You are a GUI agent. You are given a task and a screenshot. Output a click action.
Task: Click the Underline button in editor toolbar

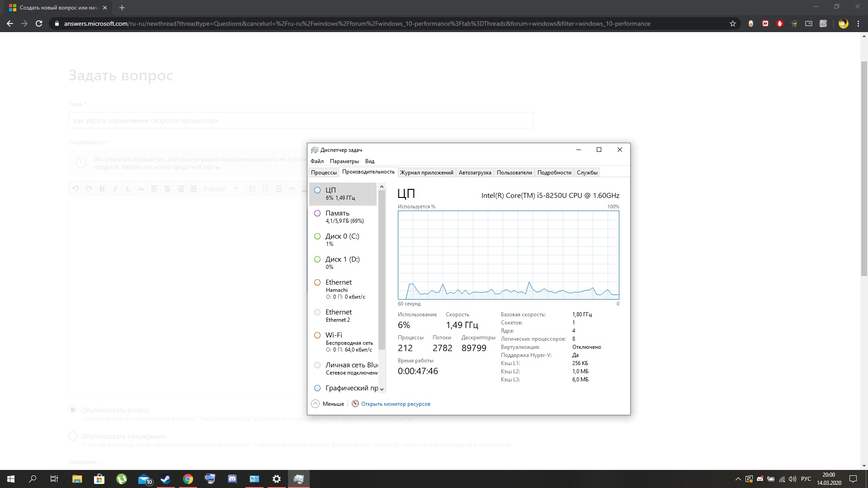128,189
